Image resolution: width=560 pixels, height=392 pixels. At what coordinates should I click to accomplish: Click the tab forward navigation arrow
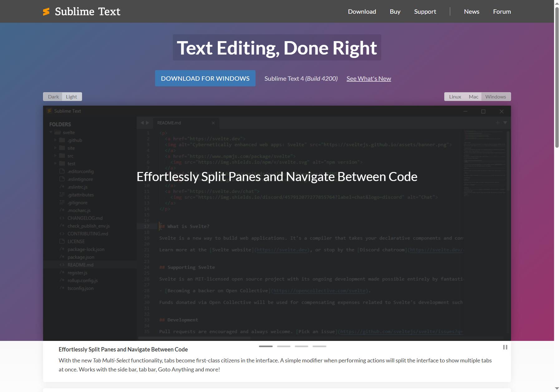click(x=148, y=123)
